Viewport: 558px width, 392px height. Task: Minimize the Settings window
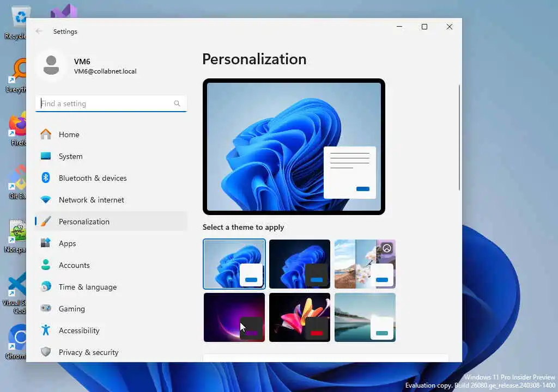point(399,27)
